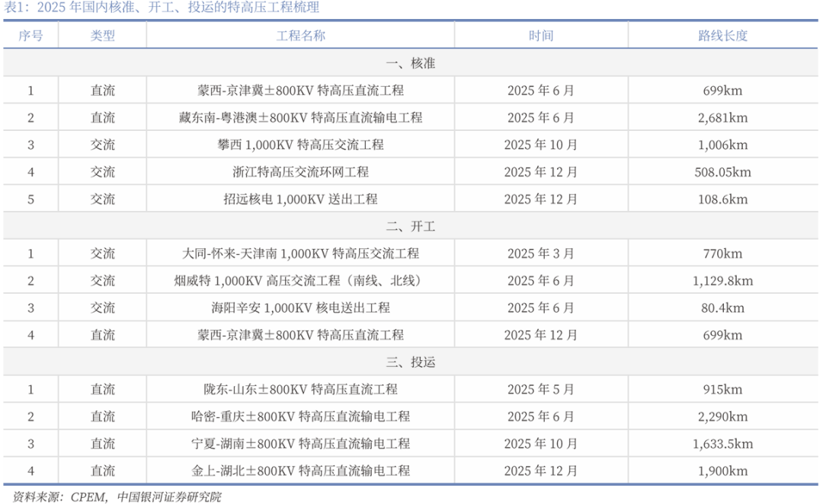This screenshot has width=823, height=504.
Task: Click the 三、投运 section heading row
Action: [x=411, y=362]
